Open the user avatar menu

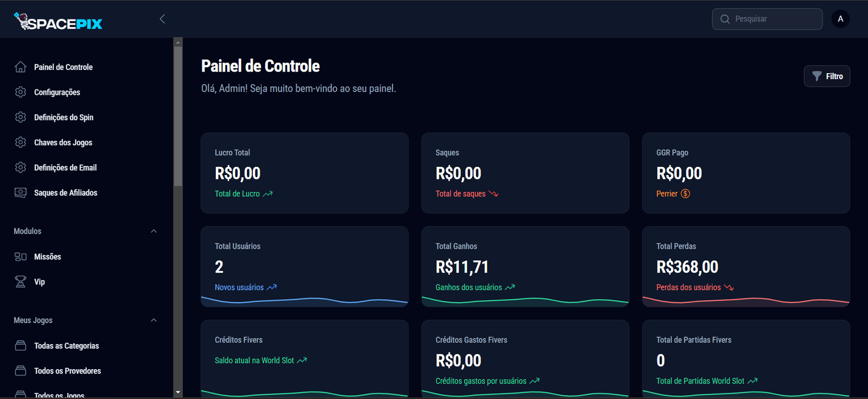tap(840, 19)
